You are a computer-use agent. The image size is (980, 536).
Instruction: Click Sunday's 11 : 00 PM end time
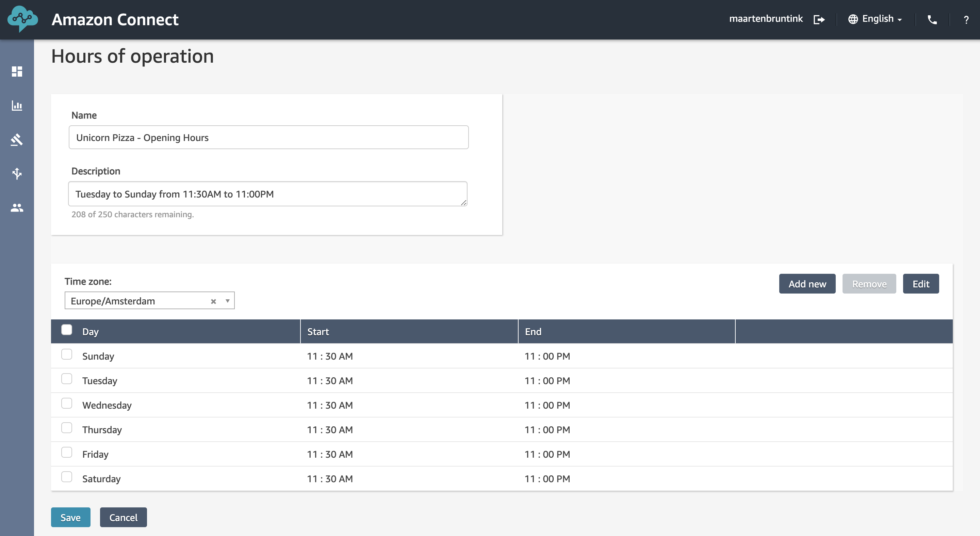click(548, 356)
